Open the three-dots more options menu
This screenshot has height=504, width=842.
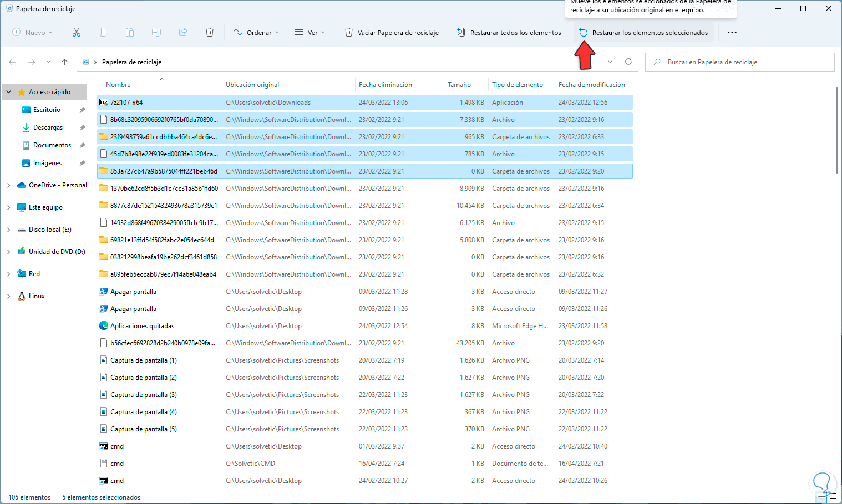point(732,33)
